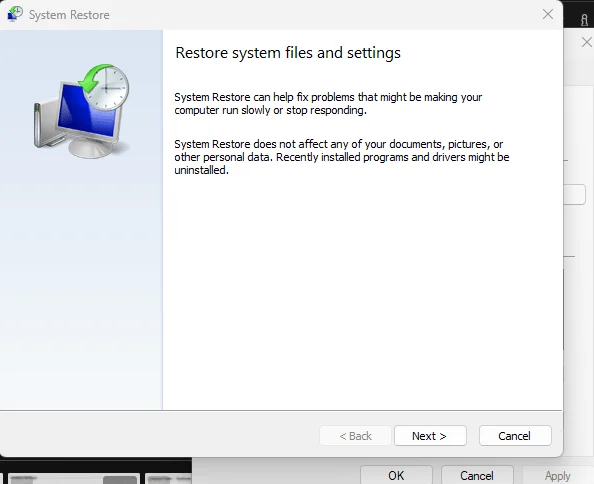Click the Next > button
Viewport: 594px width, 484px height.
[430, 436]
